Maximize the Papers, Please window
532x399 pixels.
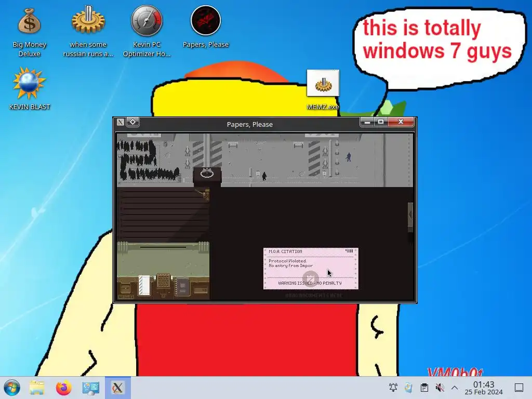point(381,122)
